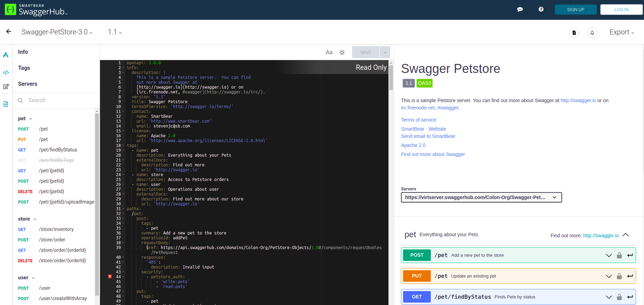The image size is (644, 305).
Task: Open the Servers URL combo box
Action: click(x=481, y=197)
